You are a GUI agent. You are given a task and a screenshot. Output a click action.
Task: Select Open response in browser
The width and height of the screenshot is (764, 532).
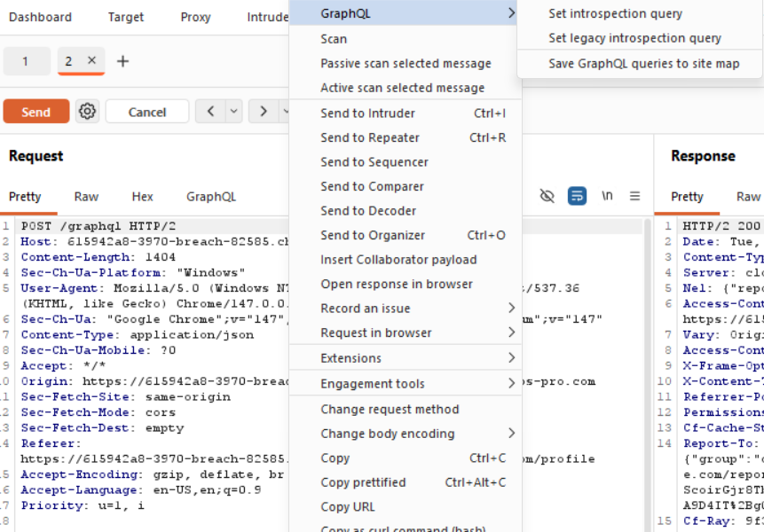(x=404, y=284)
